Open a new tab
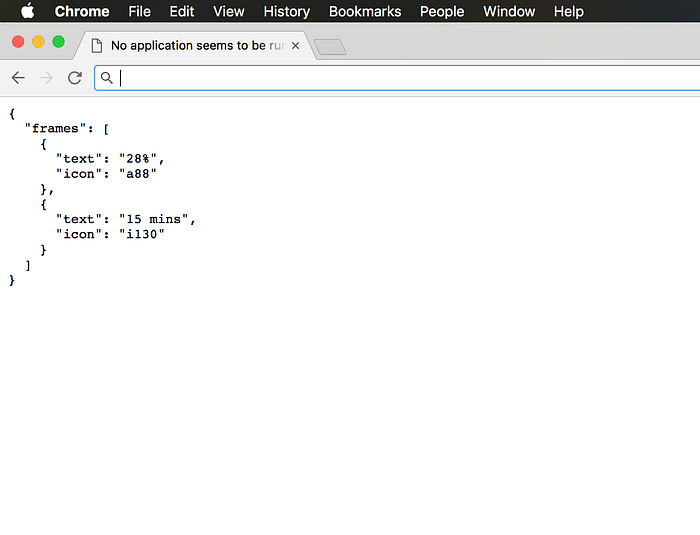 330,47
